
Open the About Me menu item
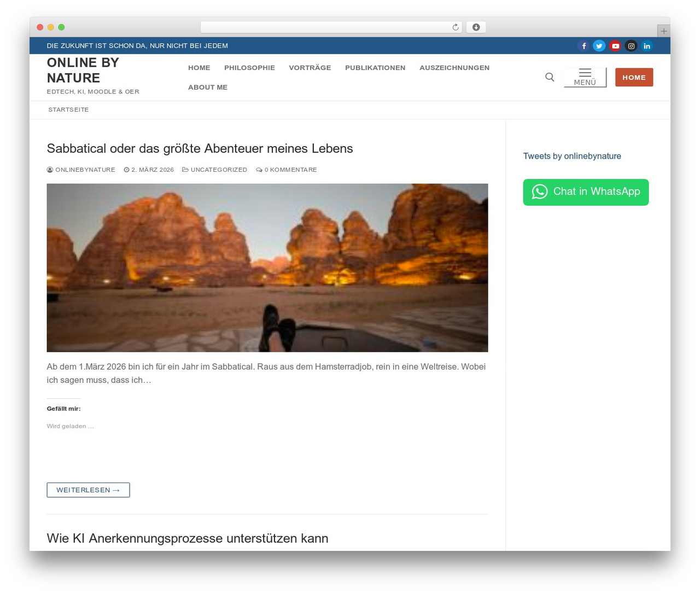(208, 88)
